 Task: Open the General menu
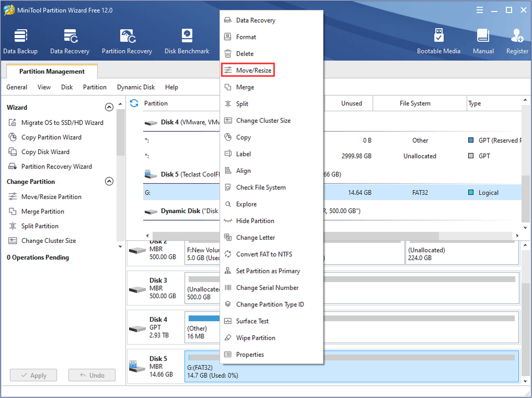pos(17,87)
